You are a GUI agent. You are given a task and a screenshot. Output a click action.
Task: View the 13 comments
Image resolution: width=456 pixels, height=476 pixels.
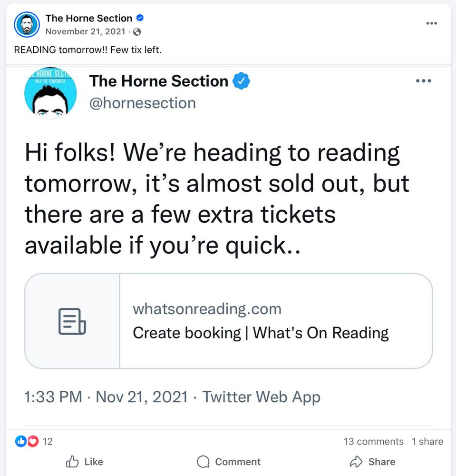(374, 441)
